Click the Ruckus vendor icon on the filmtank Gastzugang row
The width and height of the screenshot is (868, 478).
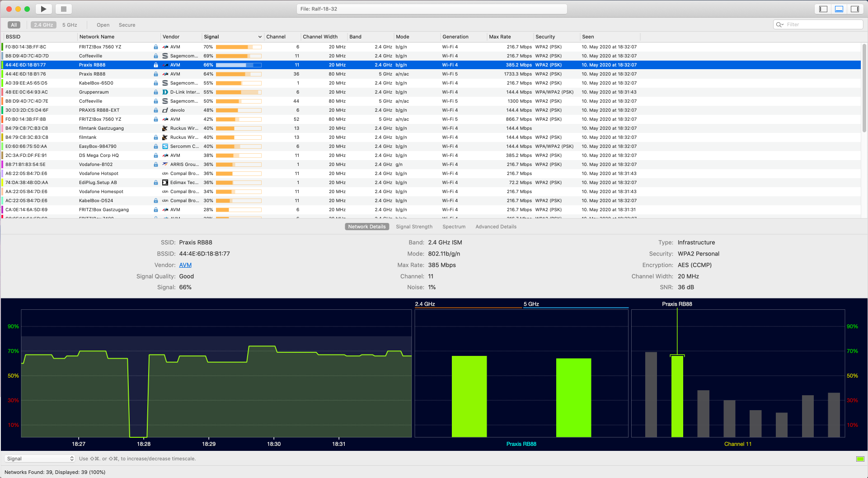tap(165, 128)
